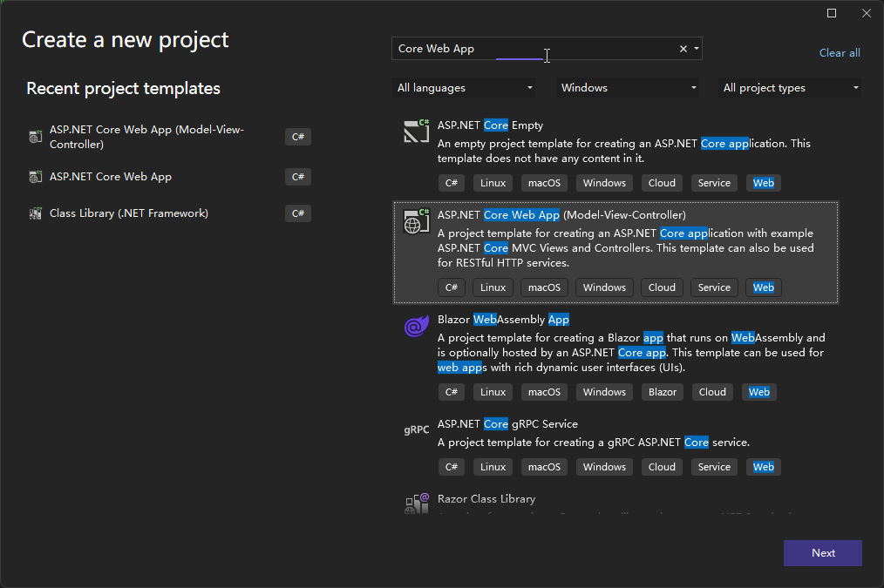Click the Next button
Screen dimensions: 884x588
823,553
